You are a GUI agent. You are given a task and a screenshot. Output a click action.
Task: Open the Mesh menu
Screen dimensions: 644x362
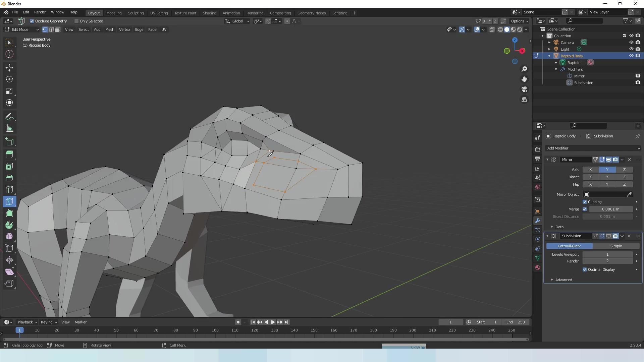pos(110,29)
